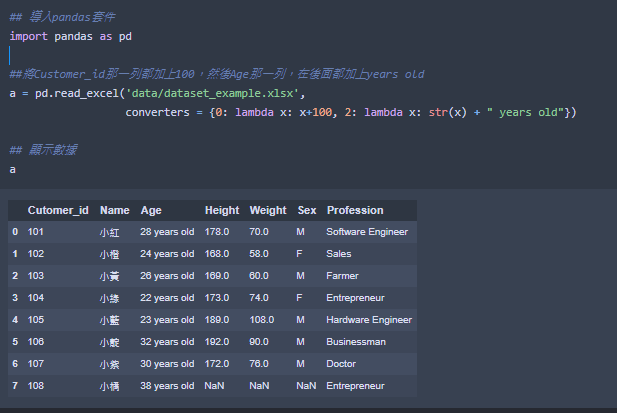Click the pd.read_excel code line
Screen dimensions: 617x413
[157, 93]
